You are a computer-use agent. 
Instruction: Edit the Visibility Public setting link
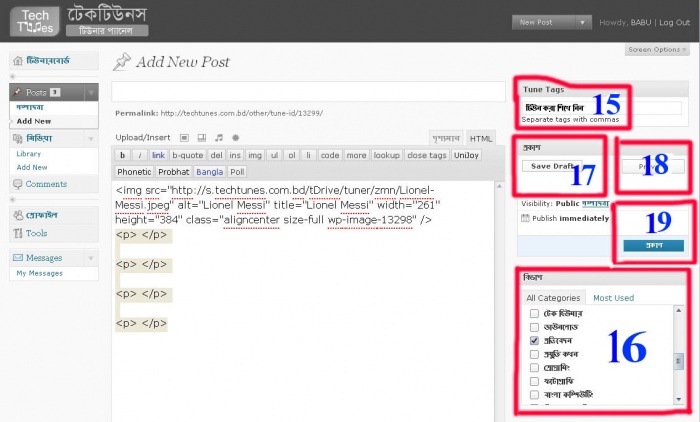click(596, 204)
